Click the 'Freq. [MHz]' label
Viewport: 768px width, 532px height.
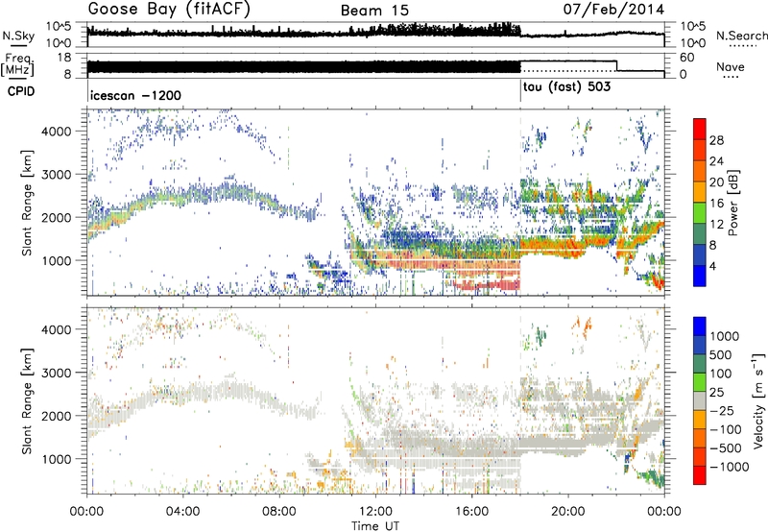18,65
